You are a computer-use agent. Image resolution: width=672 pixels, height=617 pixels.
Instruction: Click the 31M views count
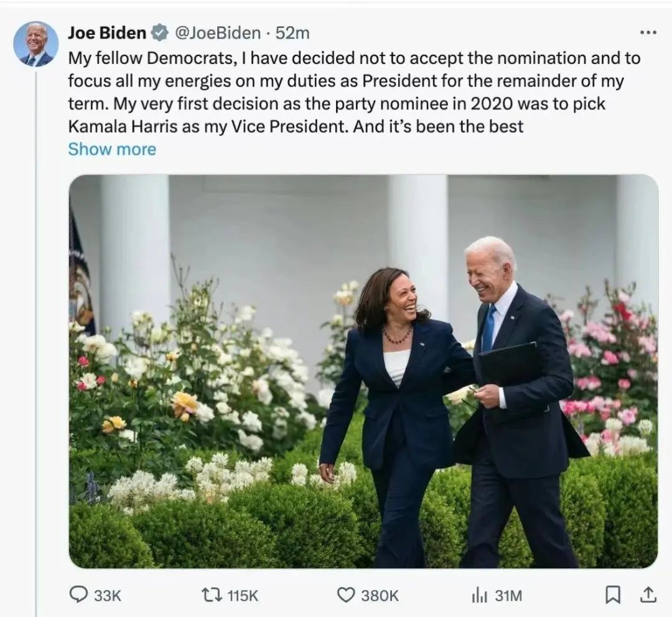508,595
